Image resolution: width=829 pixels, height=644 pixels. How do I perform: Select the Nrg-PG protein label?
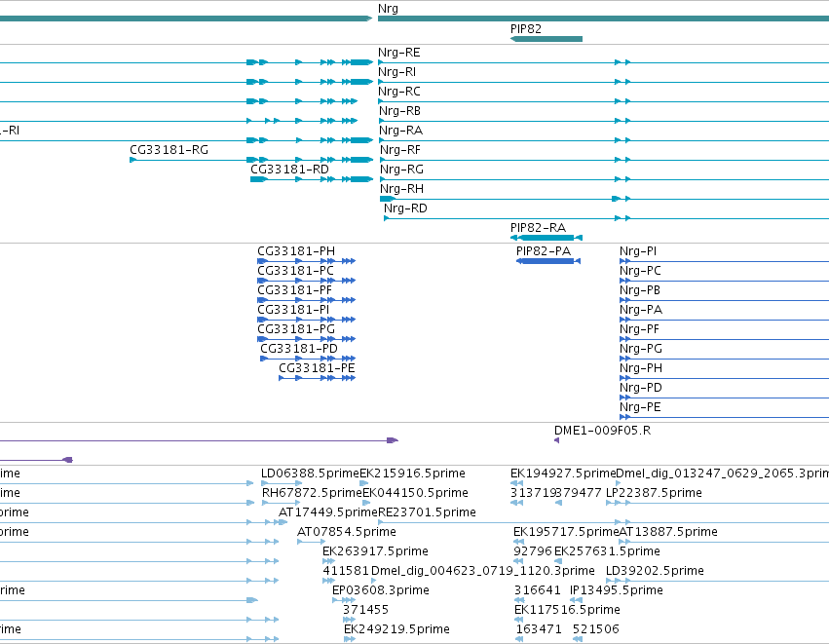pos(641,349)
